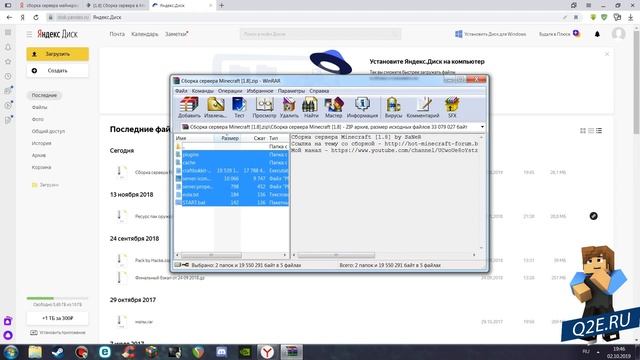Open the Команды menu in WinRAR
The image size is (640, 360).
click(202, 91)
